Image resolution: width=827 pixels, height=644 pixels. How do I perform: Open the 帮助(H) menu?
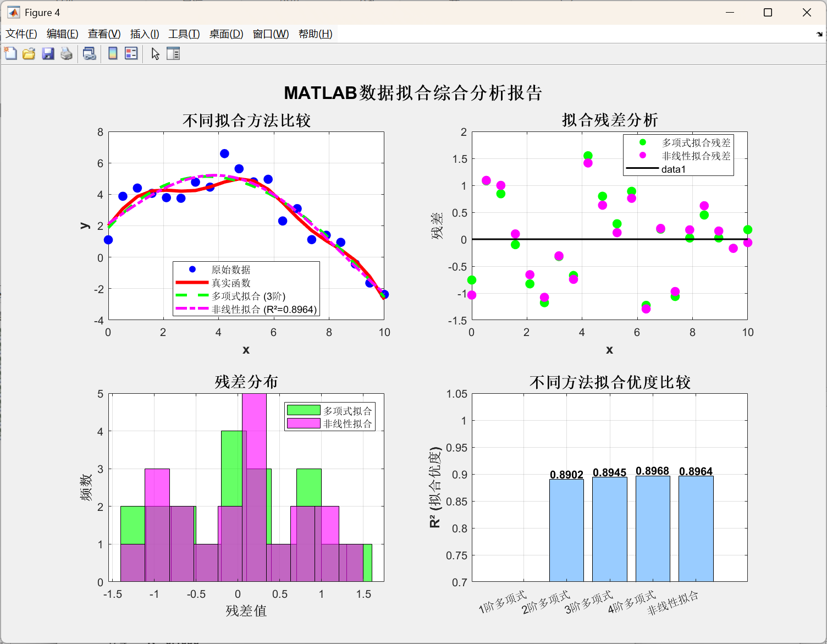coord(316,34)
